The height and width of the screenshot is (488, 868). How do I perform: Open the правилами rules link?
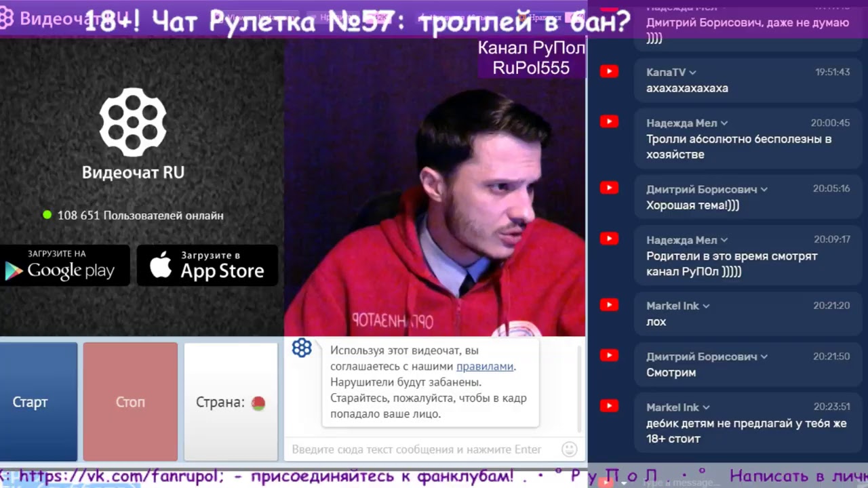485,366
